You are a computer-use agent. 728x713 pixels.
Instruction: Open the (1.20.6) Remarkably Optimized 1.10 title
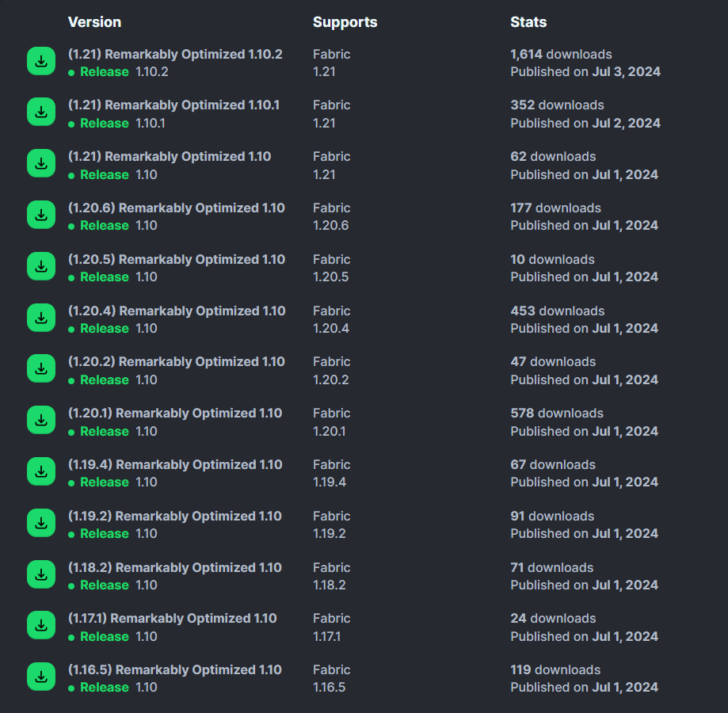pos(177,208)
